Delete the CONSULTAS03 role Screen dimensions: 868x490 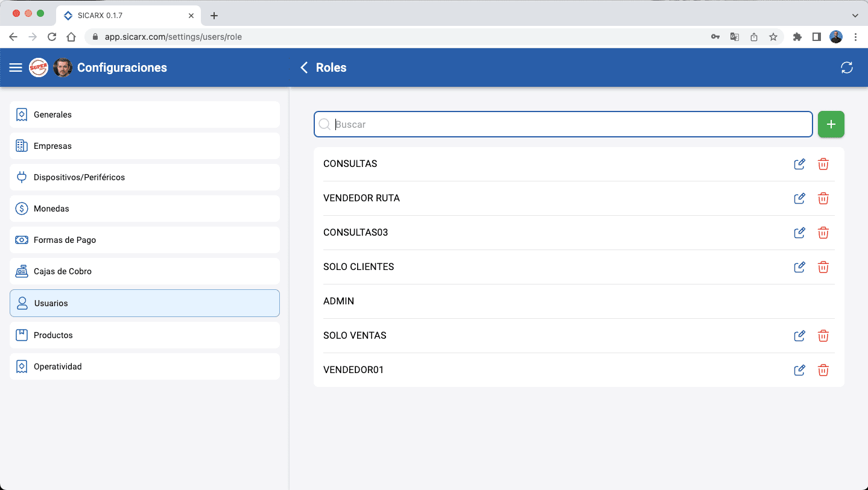pyautogui.click(x=823, y=233)
